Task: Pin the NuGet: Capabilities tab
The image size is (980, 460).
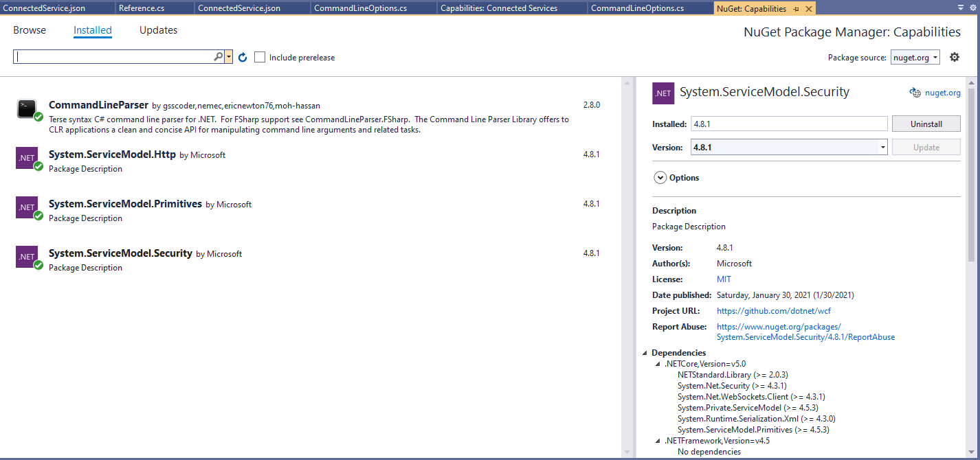Action: 797,9
